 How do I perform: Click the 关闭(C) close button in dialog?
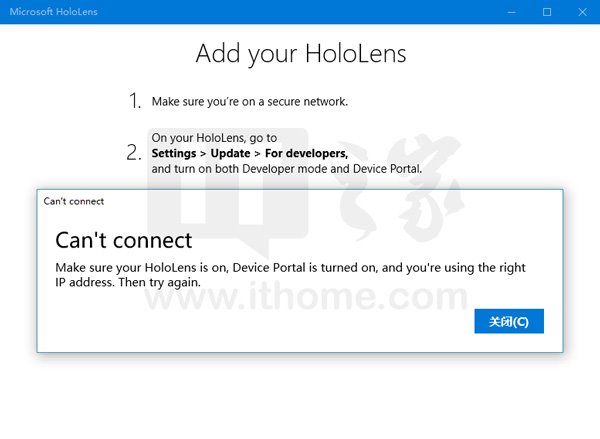click(x=509, y=321)
